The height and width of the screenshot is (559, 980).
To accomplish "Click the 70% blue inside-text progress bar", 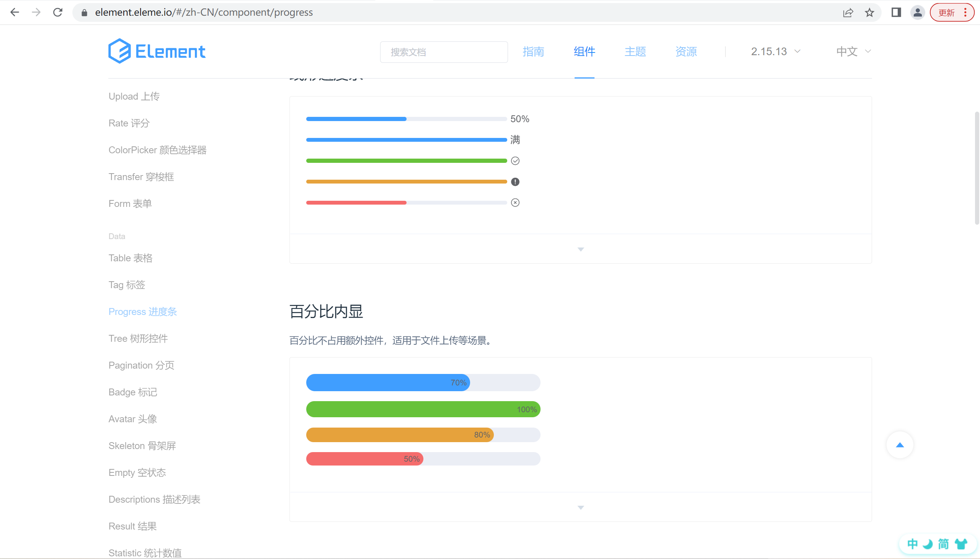I will tap(423, 383).
